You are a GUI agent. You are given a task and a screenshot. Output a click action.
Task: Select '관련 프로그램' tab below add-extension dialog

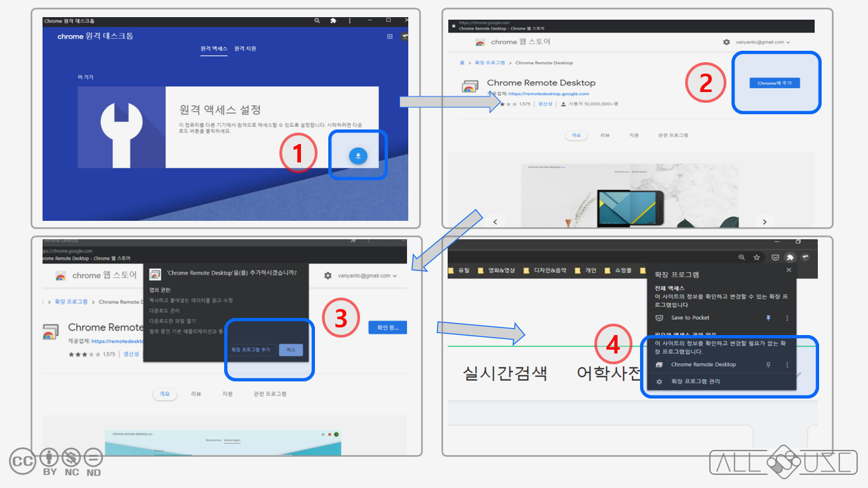[x=270, y=394]
